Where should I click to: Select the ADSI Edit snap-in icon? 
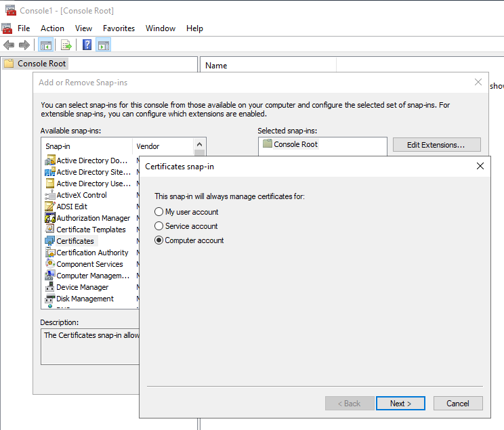pos(50,207)
